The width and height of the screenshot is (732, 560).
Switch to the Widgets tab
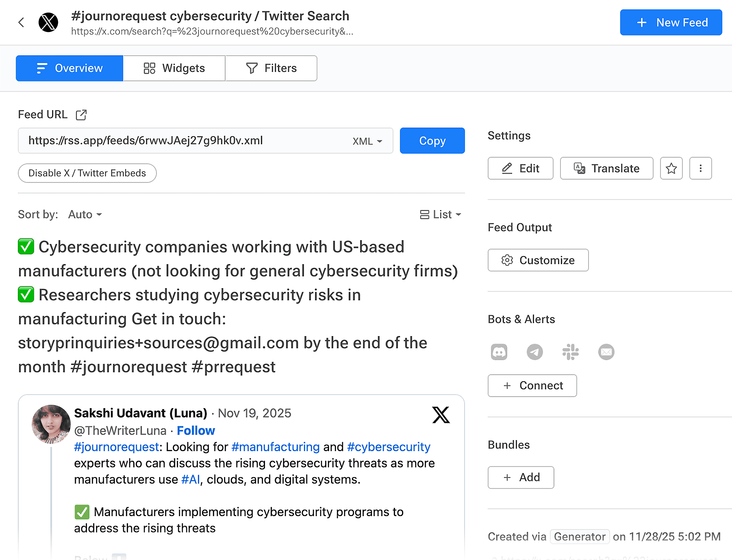tap(174, 68)
